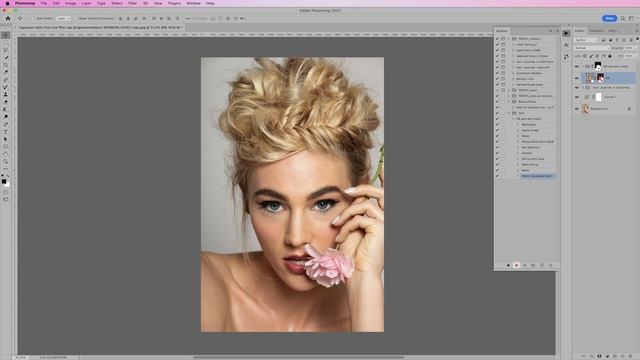The height and width of the screenshot is (360, 640).
Task: Select the Zoom magnifier tool
Action: [x=6, y=161]
